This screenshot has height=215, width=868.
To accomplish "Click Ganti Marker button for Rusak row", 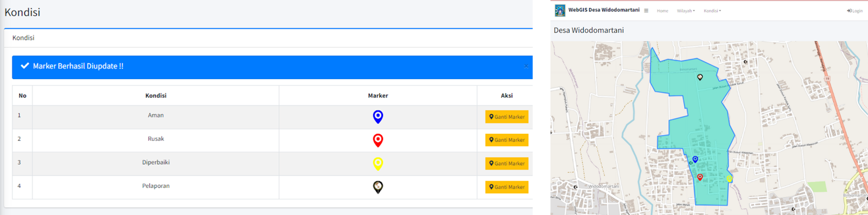I will tap(507, 140).
